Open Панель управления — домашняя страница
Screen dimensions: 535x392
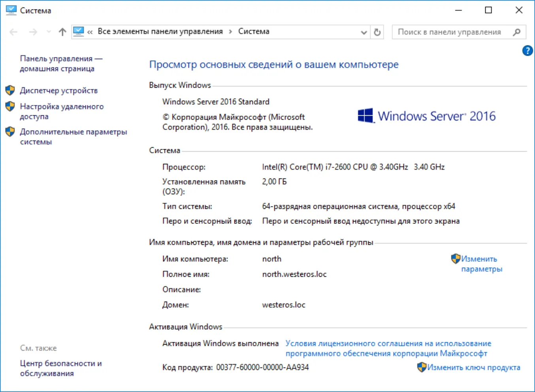pos(61,64)
